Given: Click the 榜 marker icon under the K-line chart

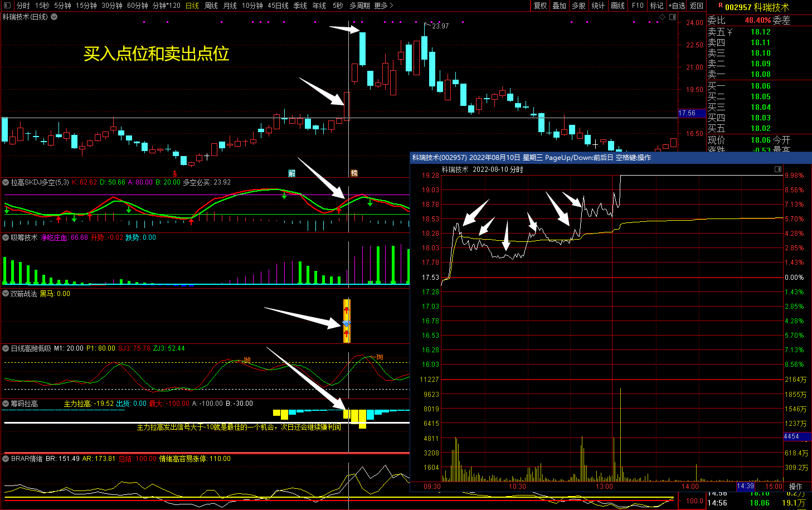Looking at the screenshot, I should click(x=354, y=173).
